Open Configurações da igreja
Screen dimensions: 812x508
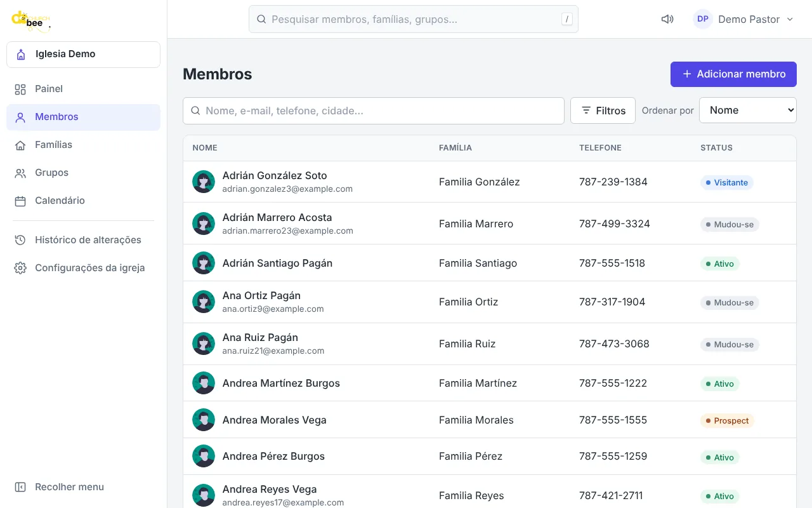83,268
